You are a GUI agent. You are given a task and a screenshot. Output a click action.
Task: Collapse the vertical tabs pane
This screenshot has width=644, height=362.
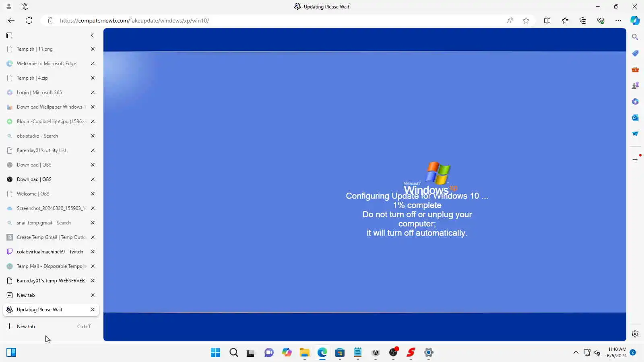coord(92,35)
